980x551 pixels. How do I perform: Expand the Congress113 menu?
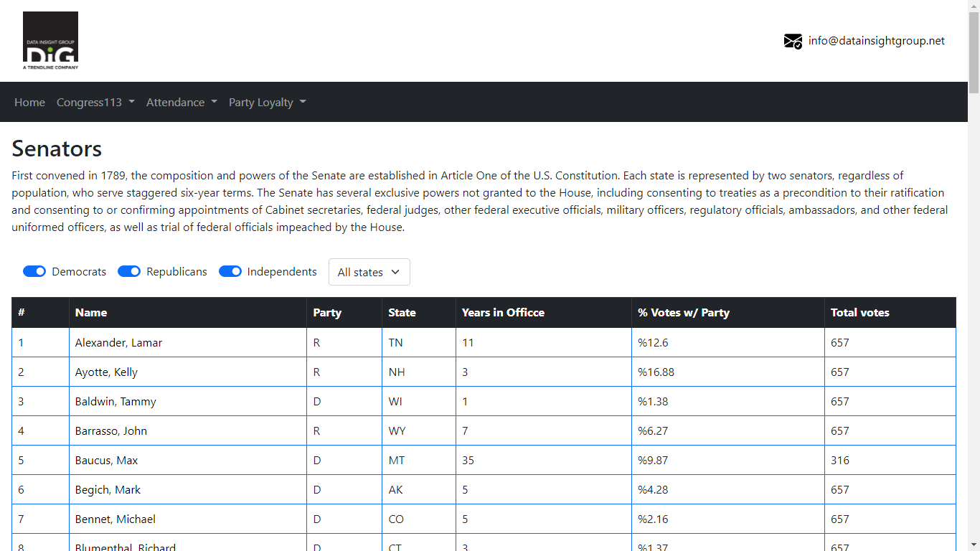point(95,102)
